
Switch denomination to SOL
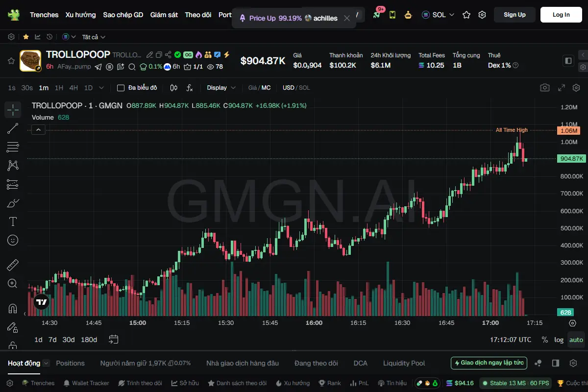point(304,88)
